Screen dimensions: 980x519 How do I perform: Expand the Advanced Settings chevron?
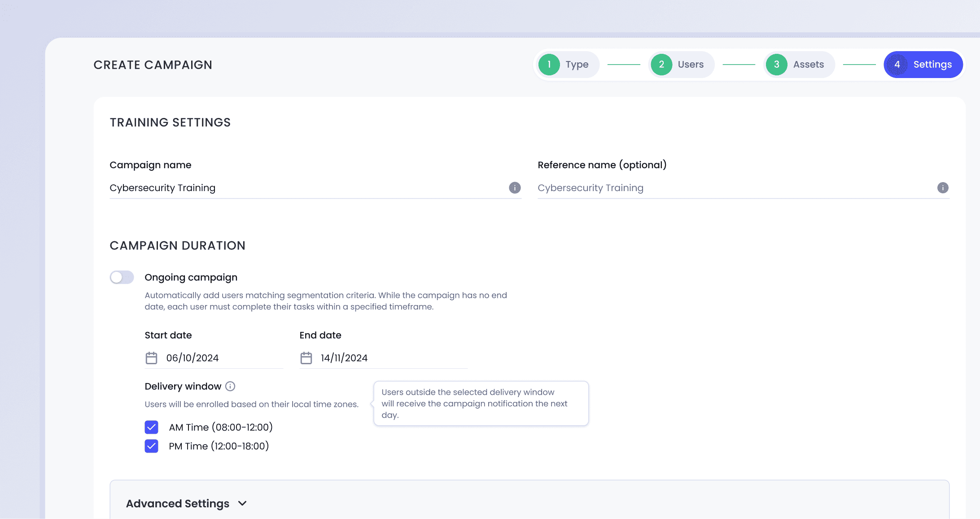pos(242,503)
